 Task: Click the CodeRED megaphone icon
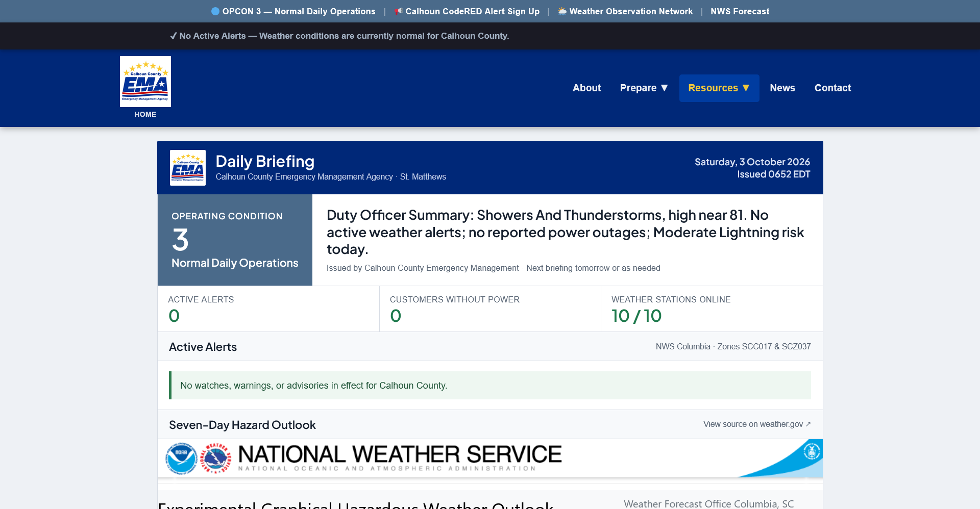399,11
